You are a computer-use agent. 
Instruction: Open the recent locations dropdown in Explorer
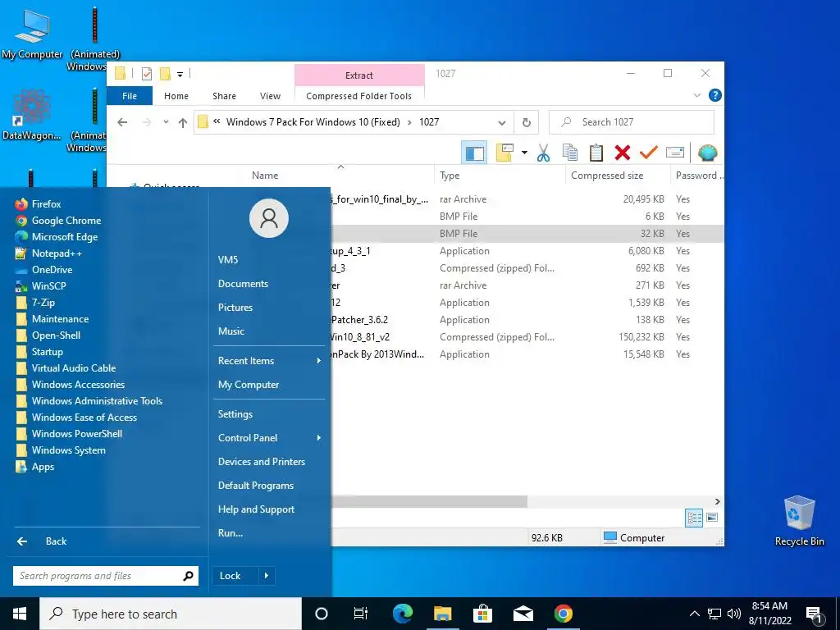[x=166, y=122]
